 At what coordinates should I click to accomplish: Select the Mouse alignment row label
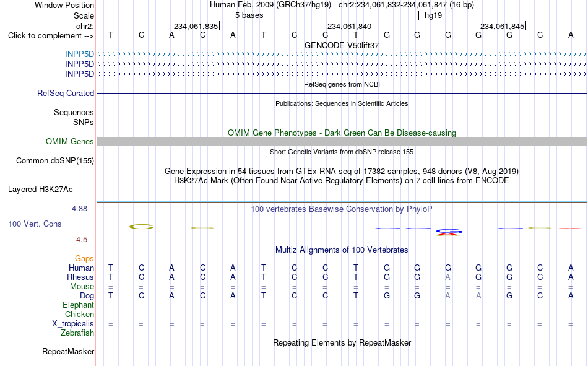[x=82, y=286]
